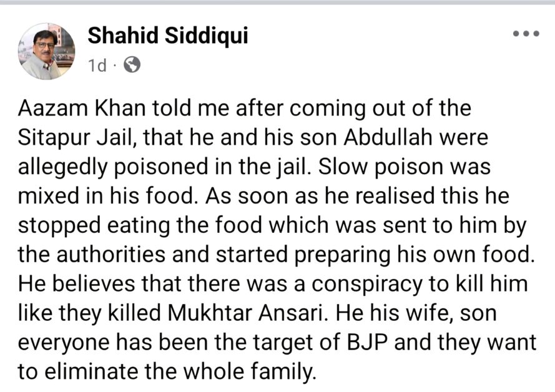Click the word 'realised' in the post
The image size is (555, 392).
(x=395, y=196)
